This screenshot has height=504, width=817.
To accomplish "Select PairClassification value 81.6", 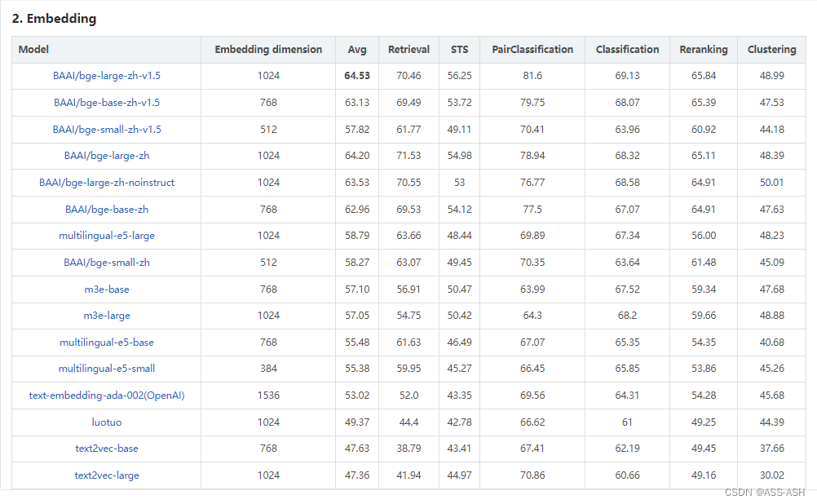I will [x=532, y=76].
